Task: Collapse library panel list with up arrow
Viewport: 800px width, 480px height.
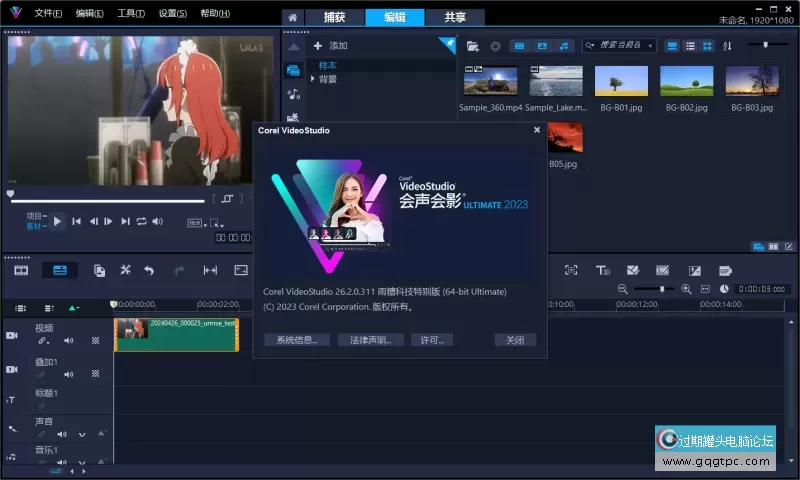Action: (293, 47)
